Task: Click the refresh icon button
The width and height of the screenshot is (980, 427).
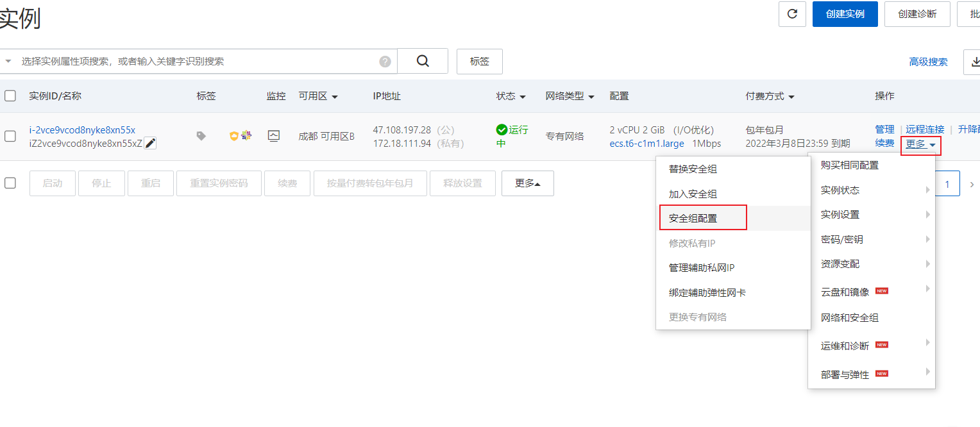Action: 792,14
